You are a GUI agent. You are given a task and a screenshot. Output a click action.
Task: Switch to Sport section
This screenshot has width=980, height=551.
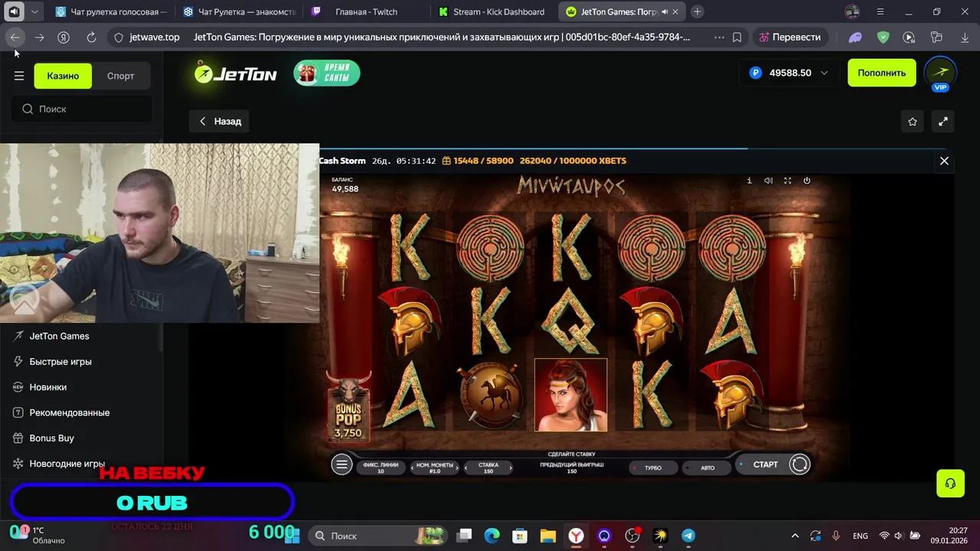pos(121,76)
